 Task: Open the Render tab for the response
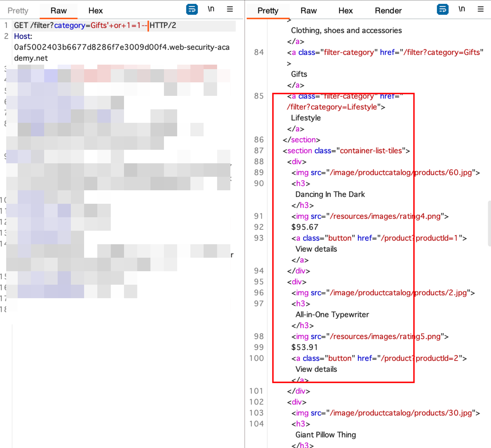[x=388, y=10]
